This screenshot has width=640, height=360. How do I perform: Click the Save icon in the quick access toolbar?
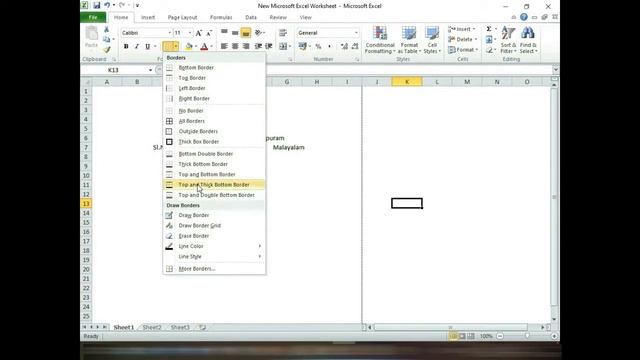click(97, 5)
